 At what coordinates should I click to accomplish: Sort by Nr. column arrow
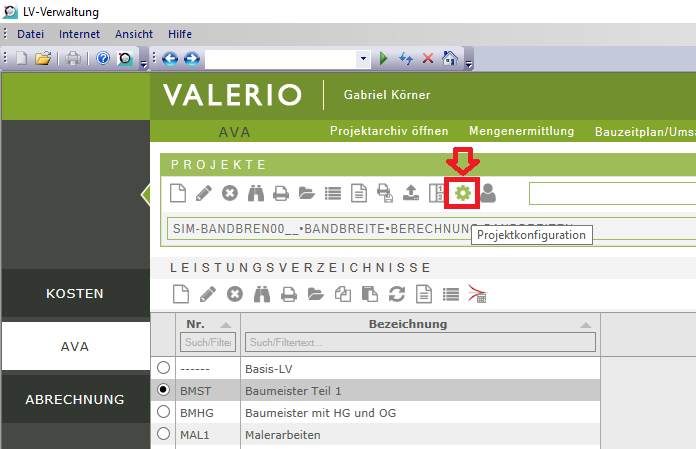click(x=225, y=324)
